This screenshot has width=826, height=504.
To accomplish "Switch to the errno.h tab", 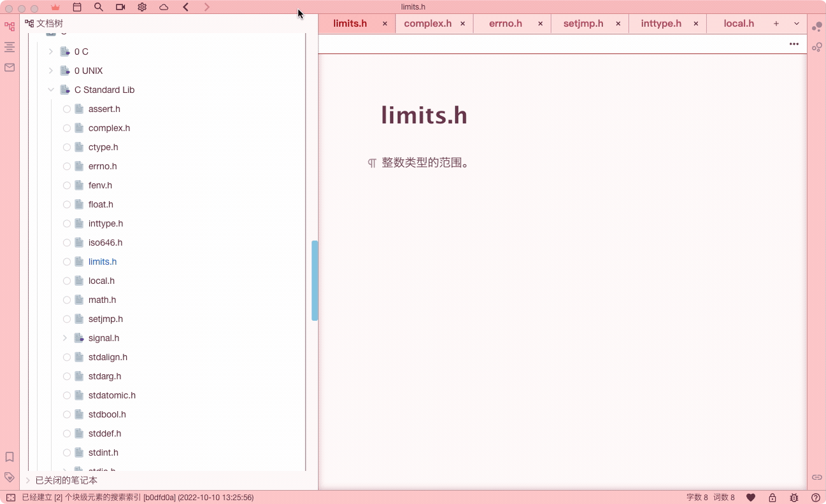I will pos(505,23).
